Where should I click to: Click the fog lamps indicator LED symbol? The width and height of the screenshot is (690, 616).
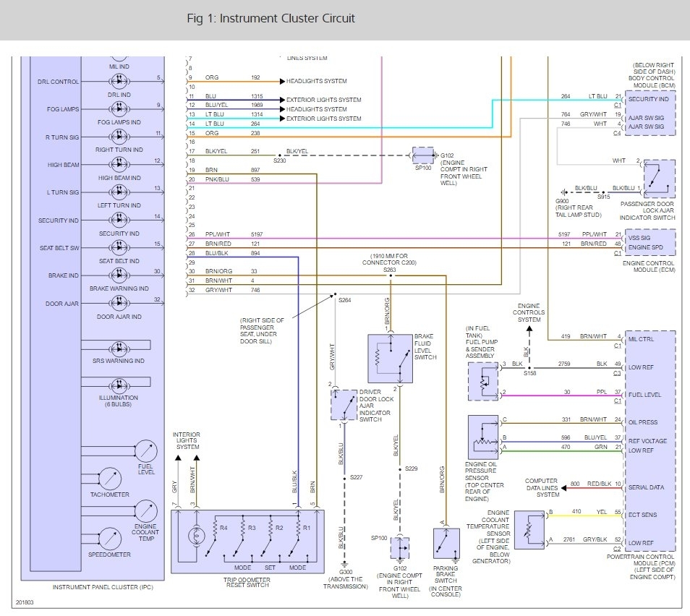[119, 108]
